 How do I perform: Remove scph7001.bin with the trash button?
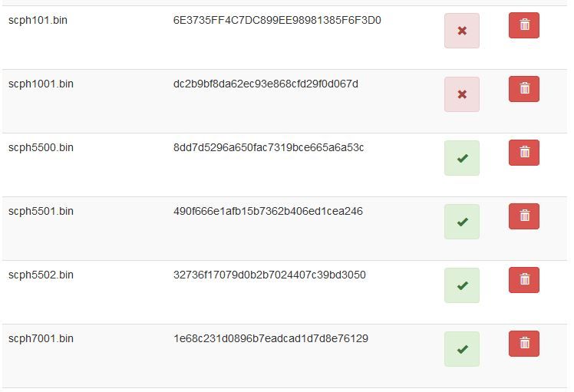(523, 344)
